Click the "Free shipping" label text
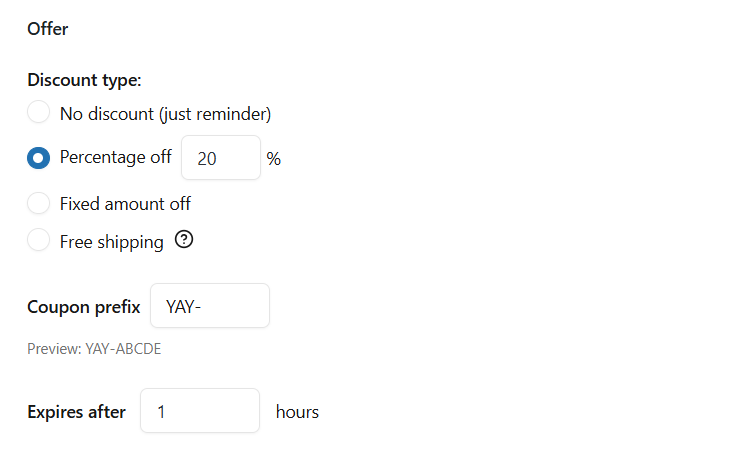This screenshot has height=459, width=737. click(111, 241)
